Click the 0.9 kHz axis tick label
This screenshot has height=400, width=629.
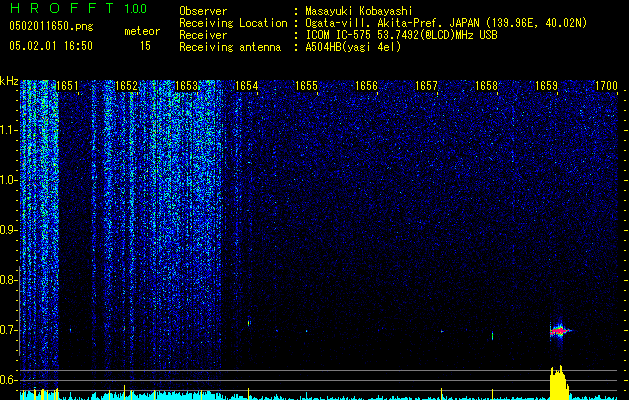click(8, 230)
